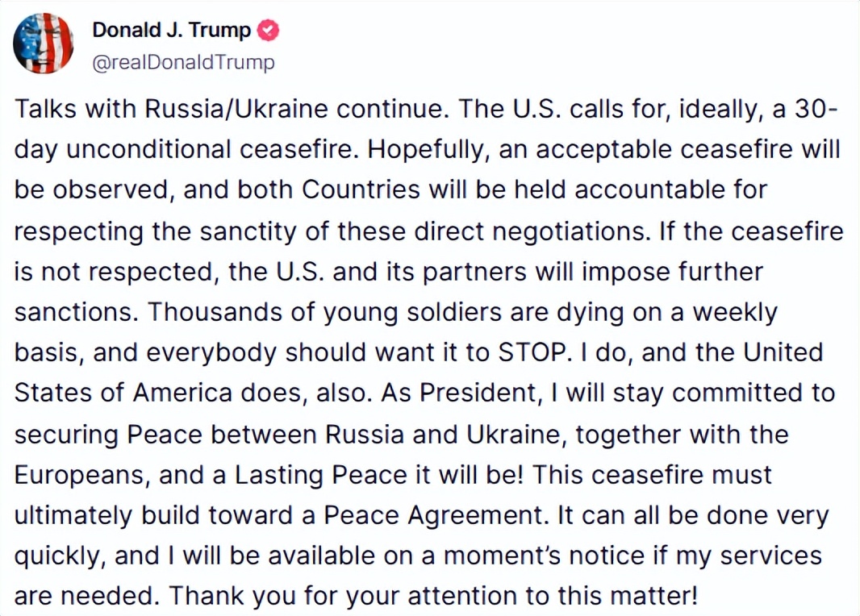Image resolution: width=860 pixels, height=616 pixels.
Task: Click "States of America" in the post text
Action: pyautogui.click(x=123, y=393)
